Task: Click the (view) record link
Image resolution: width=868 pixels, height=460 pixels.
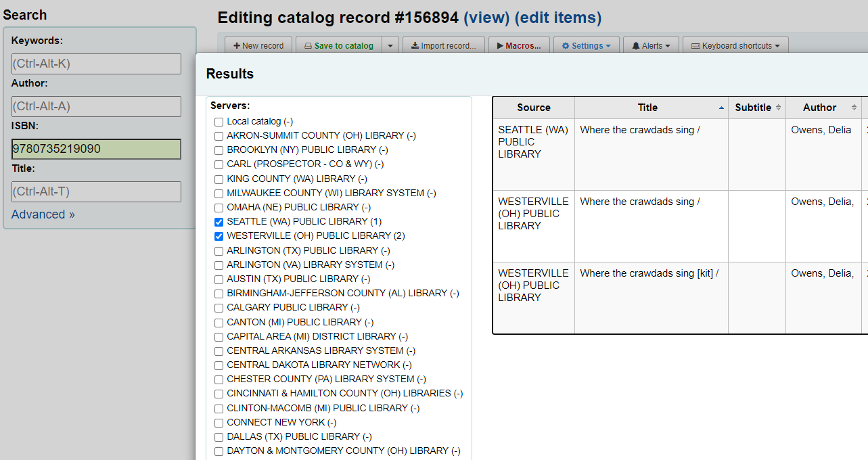Action: point(486,18)
